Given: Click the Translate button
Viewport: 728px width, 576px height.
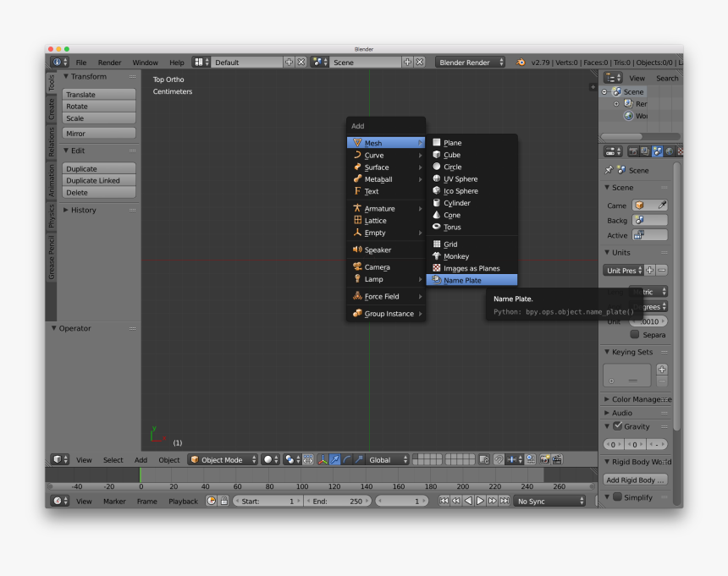Looking at the screenshot, I should pyautogui.click(x=99, y=94).
